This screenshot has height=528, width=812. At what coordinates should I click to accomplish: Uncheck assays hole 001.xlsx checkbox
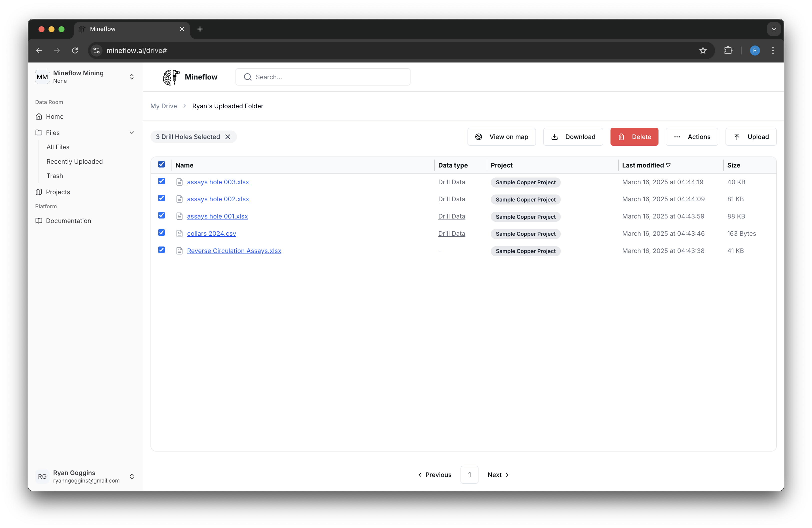tap(161, 215)
